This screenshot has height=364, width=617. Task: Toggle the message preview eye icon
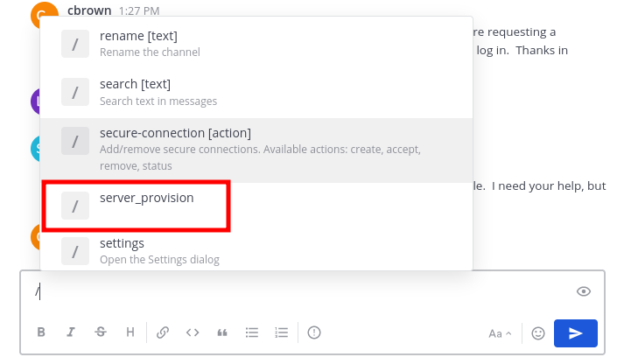(x=584, y=291)
